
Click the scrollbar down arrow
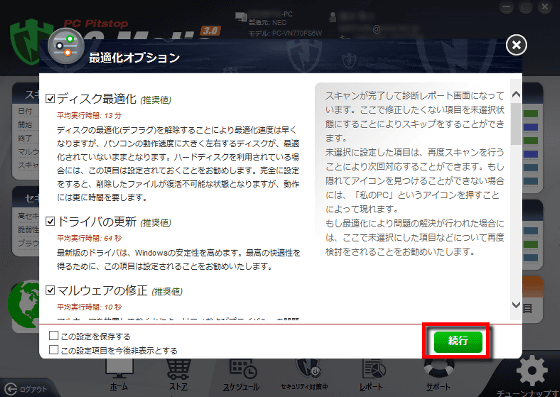[x=516, y=305]
